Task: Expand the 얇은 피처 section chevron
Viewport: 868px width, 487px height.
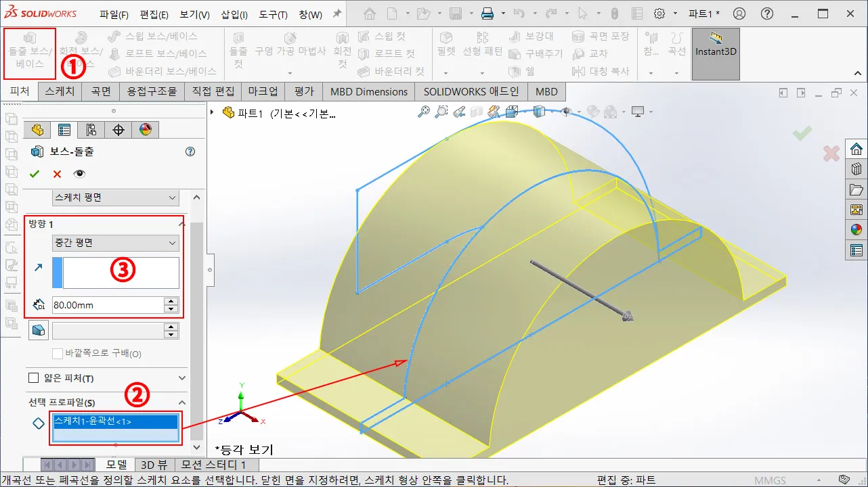Action: 181,378
